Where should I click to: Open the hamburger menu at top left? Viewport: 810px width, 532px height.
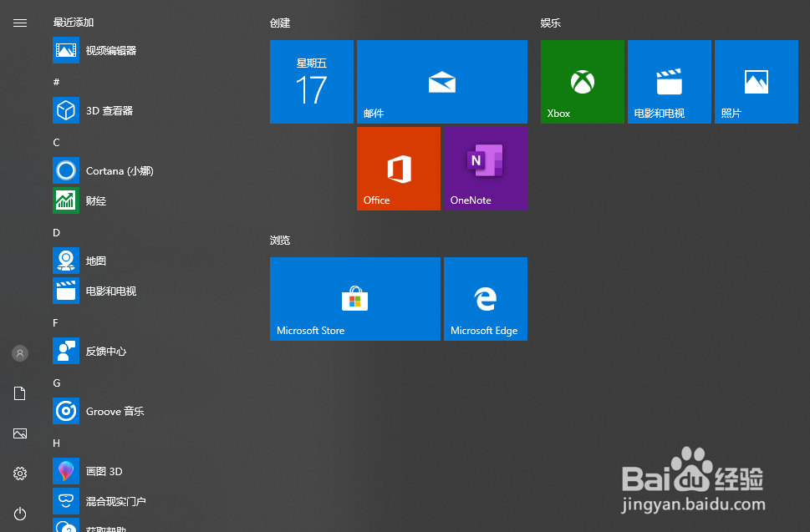tap(19, 23)
